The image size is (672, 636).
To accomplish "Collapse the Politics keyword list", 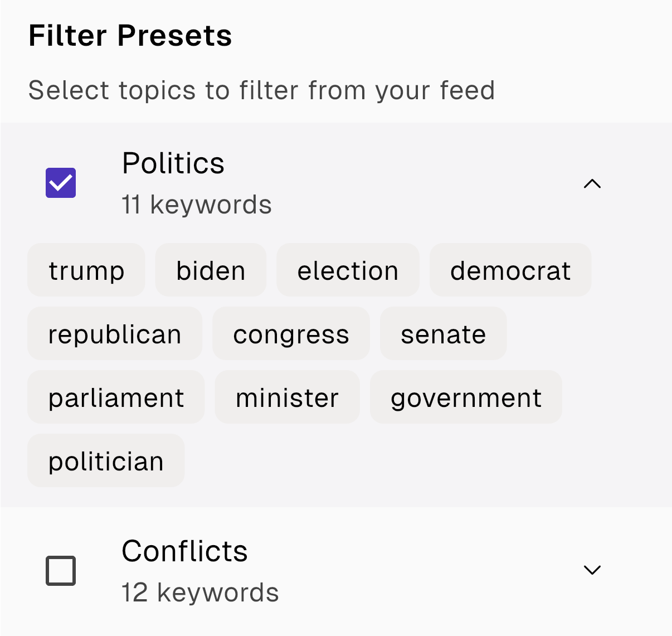I will coord(592,184).
